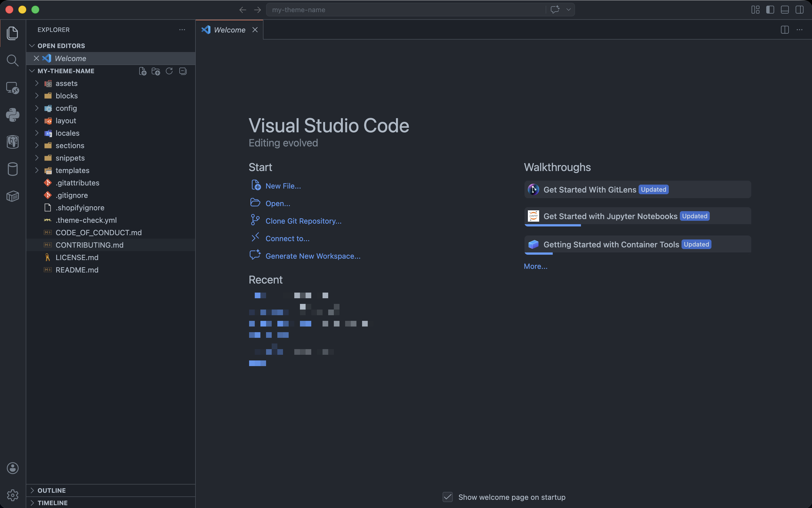
Task: Split the editor to the right
Action: [785, 30]
